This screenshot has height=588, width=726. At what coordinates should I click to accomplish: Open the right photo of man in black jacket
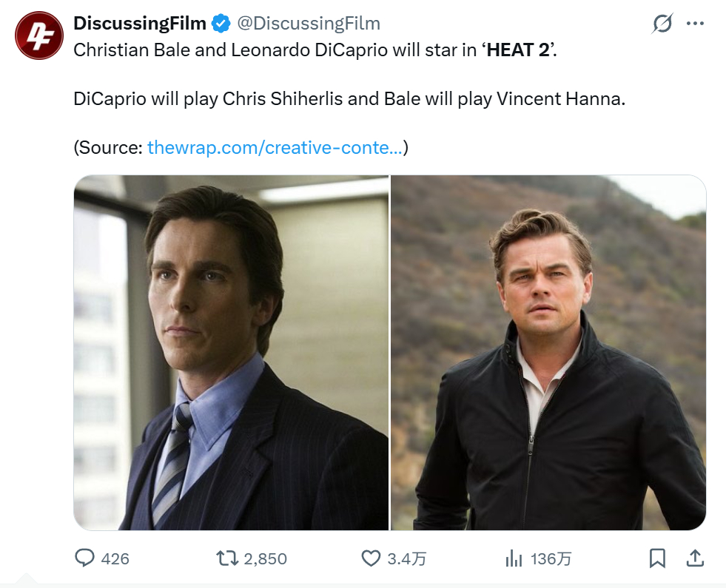pos(548,353)
